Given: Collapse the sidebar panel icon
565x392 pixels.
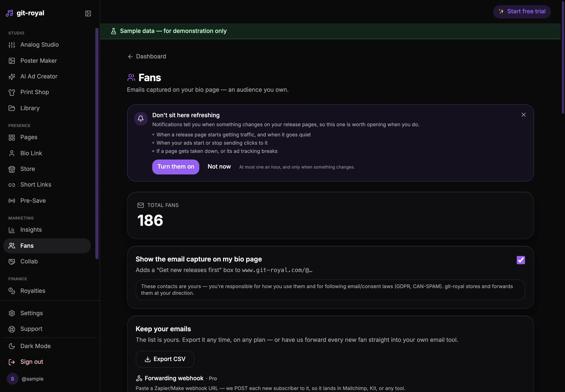Looking at the screenshot, I should point(88,14).
